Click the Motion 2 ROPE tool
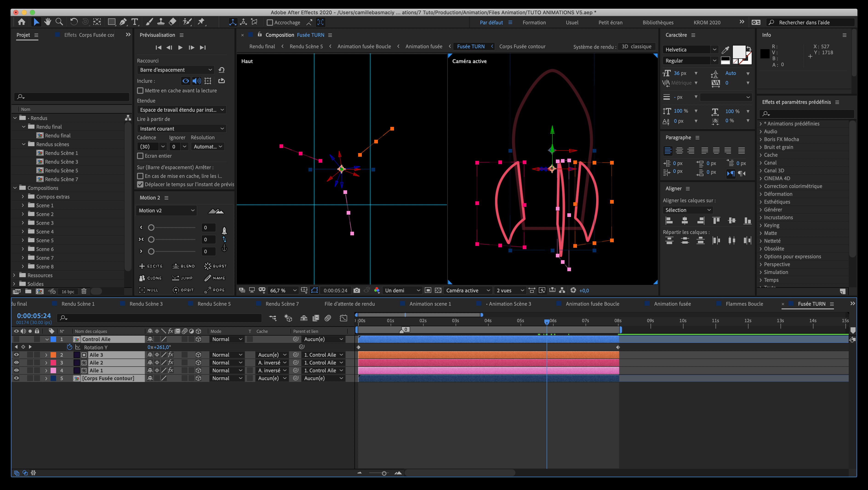Image resolution: width=868 pixels, height=490 pixels. pos(214,290)
